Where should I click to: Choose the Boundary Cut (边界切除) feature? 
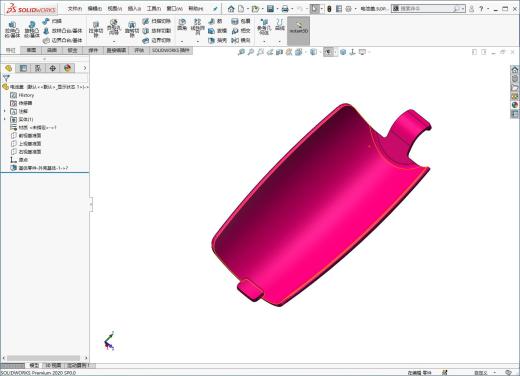(x=156, y=40)
